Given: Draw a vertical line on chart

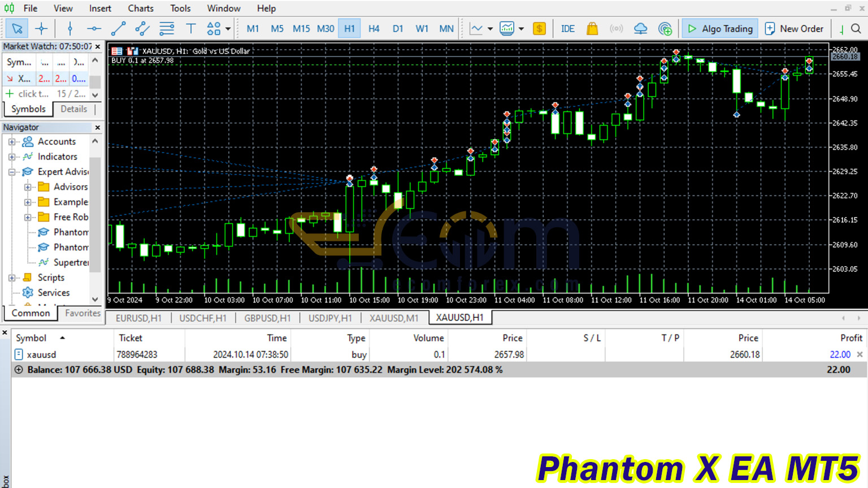Looking at the screenshot, I should 70,28.
